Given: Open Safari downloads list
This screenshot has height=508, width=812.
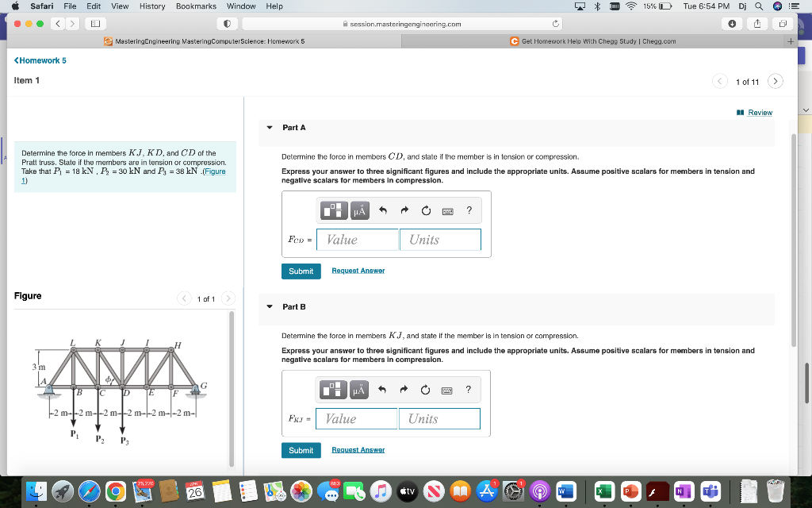Looking at the screenshot, I should [732, 24].
